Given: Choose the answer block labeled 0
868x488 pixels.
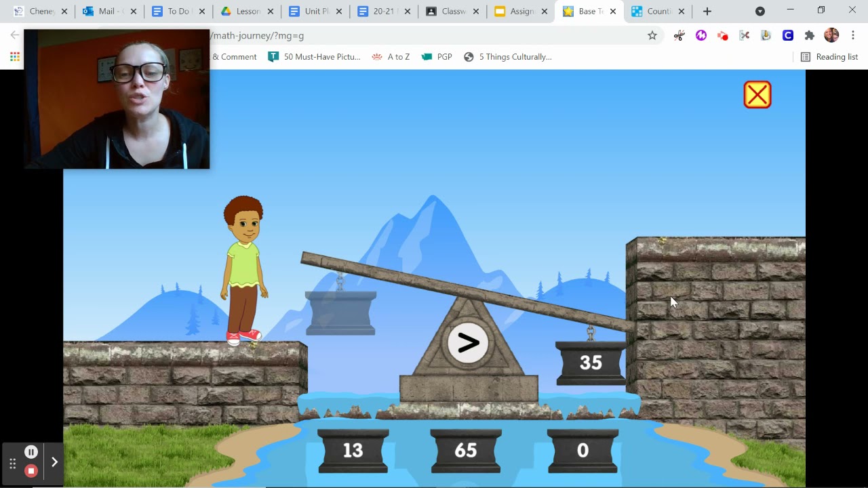Looking at the screenshot, I should [x=583, y=450].
